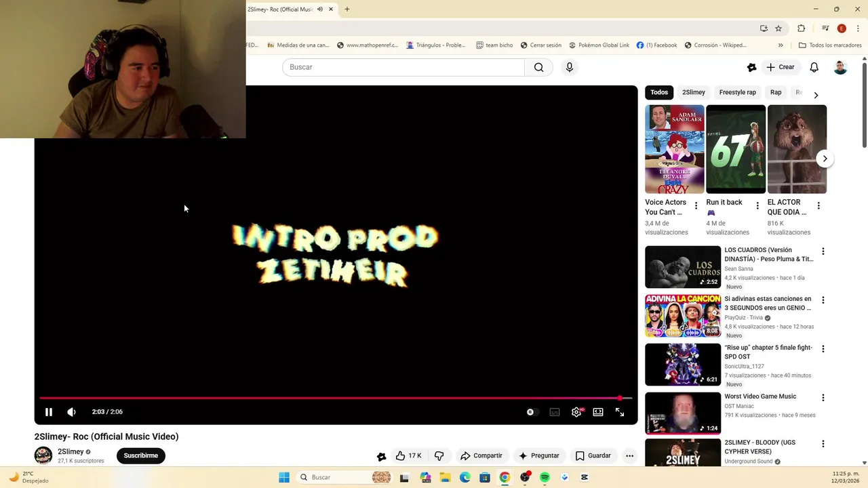The width and height of the screenshot is (868, 488).
Task: Like the video with 17 K button
Action: [x=408, y=455]
